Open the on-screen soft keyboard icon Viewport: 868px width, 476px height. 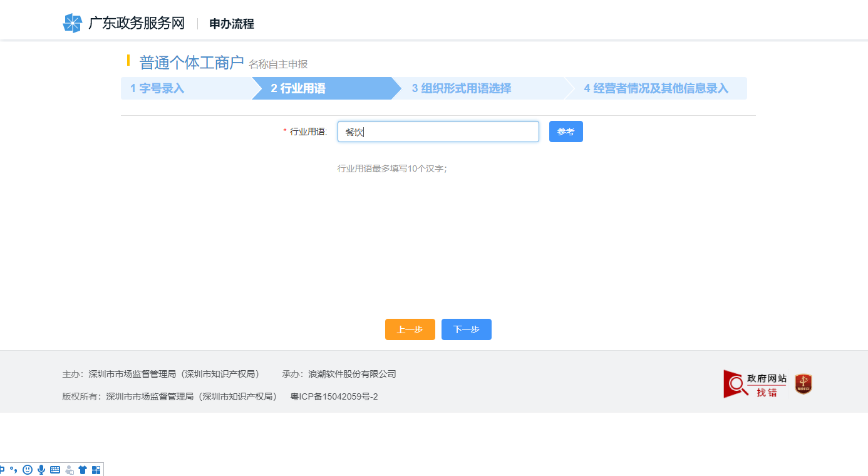point(55,468)
